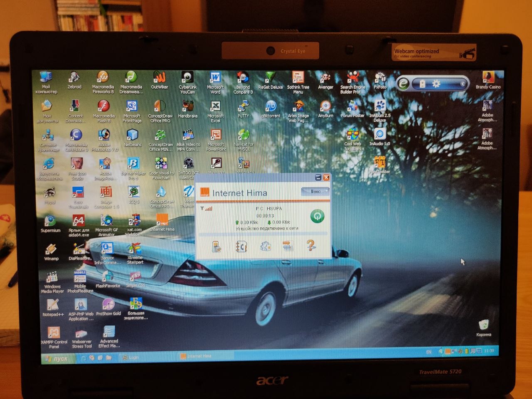Open the settings gear in Internet Hima

click(x=266, y=246)
